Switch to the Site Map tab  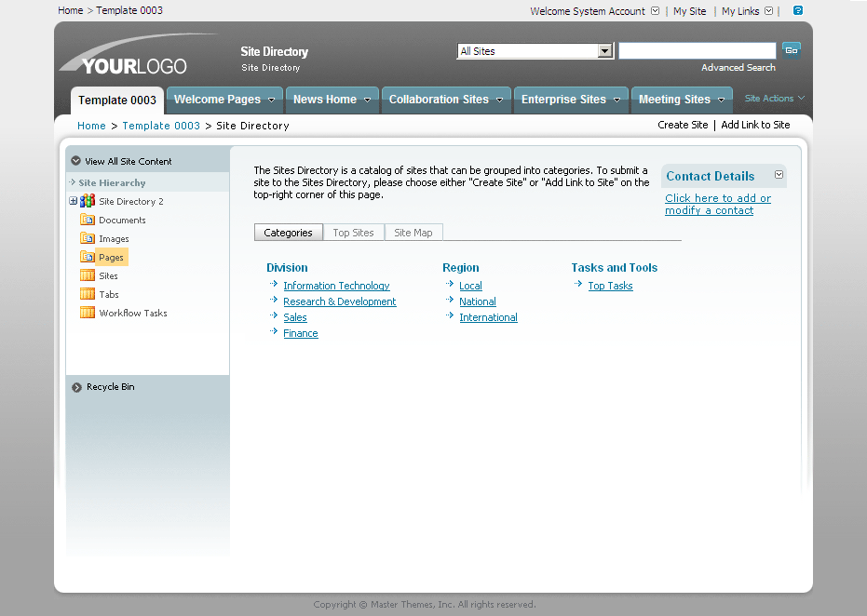pos(413,233)
